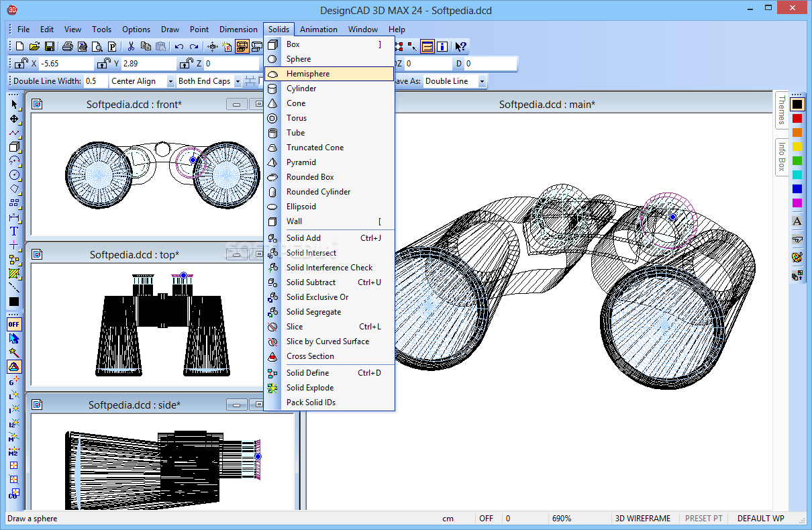Choose Pack Solid IDs menu entry
The height and width of the screenshot is (530, 812).
[x=329, y=403]
